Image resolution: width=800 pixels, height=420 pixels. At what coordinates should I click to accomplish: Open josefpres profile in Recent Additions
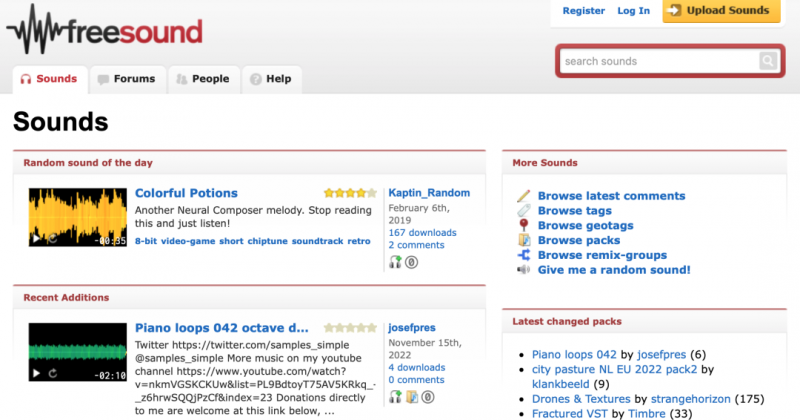(412, 328)
